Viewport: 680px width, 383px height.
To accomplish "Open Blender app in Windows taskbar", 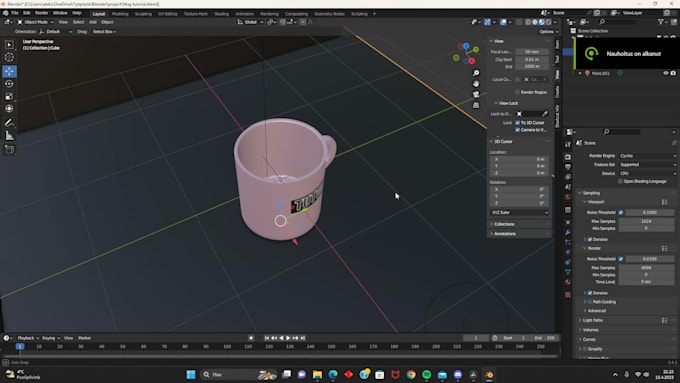I will [489, 375].
